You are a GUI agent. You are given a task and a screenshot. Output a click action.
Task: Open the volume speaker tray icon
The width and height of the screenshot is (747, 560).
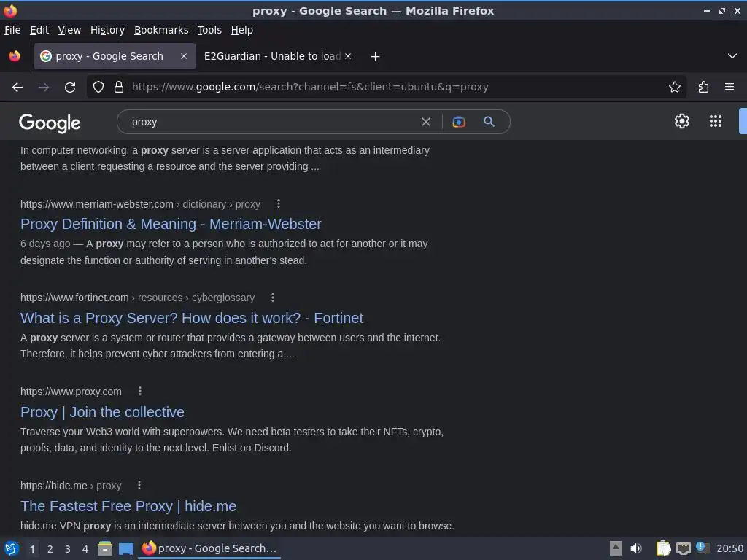(636, 548)
